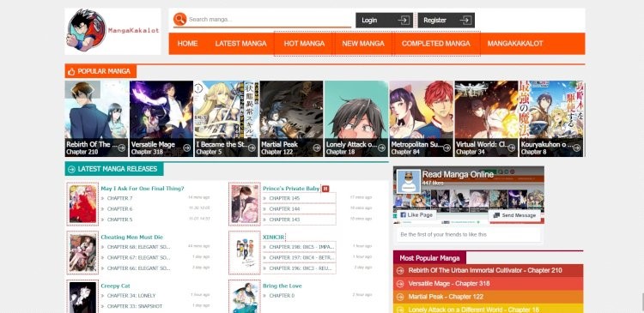Open CHAPTER 33: SNAPSHOT of Creepy Cat

(135, 306)
